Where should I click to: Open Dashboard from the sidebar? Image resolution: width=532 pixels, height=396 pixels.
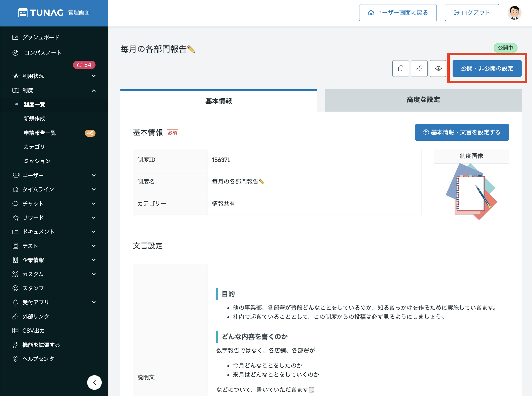(41, 37)
